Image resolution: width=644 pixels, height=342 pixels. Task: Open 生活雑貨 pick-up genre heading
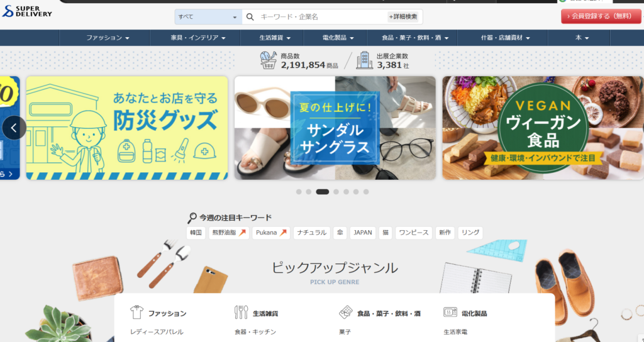tap(265, 314)
